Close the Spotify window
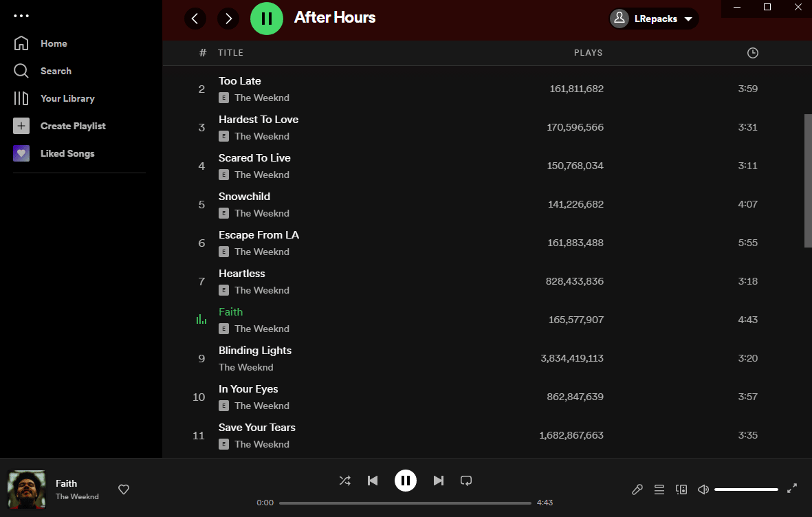Screen dimensions: 812x517 point(798,8)
